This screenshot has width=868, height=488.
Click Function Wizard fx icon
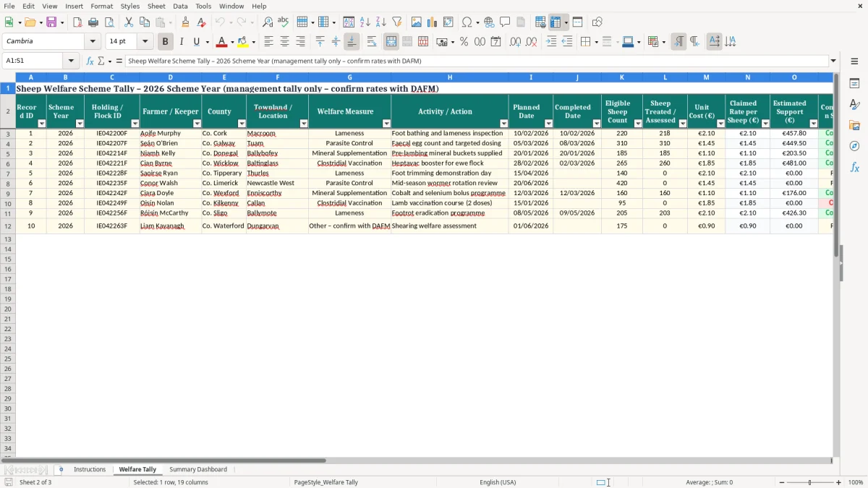point(90,61)
